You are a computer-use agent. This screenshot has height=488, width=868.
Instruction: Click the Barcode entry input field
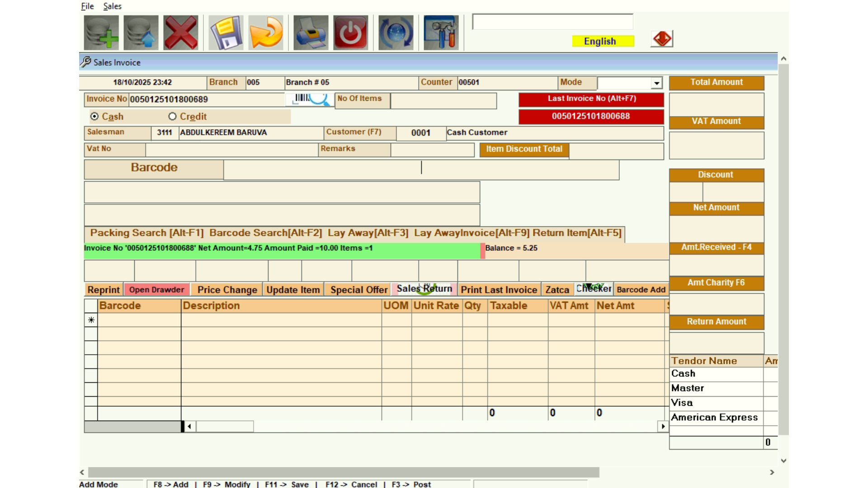click(420, 168)
